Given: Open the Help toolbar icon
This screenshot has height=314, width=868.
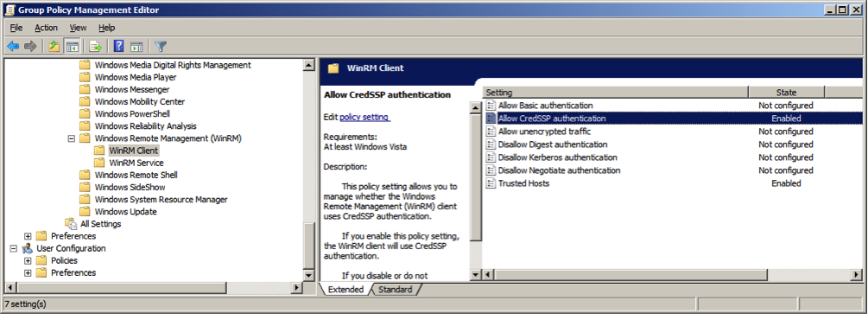Looking at the screenshot, I should pos(118,47).
